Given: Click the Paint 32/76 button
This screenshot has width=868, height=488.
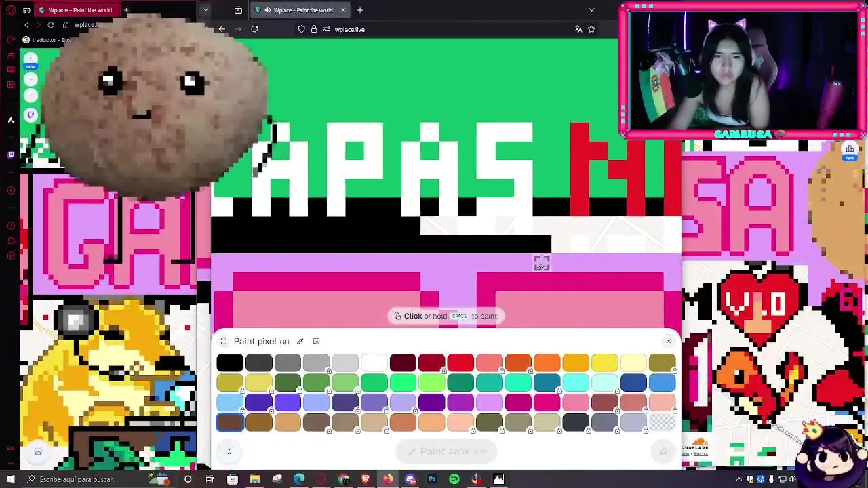Looking at the screenshot, I should (x=448, y=451).
